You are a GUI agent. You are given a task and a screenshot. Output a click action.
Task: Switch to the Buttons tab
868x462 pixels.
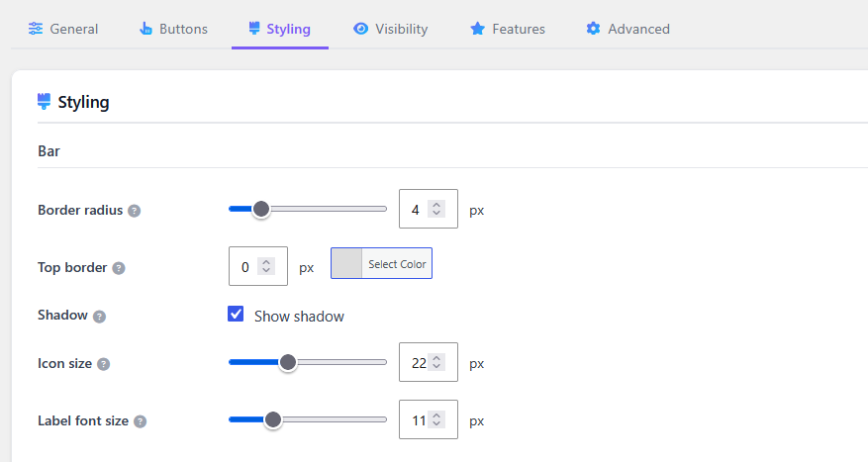(173, 29)
